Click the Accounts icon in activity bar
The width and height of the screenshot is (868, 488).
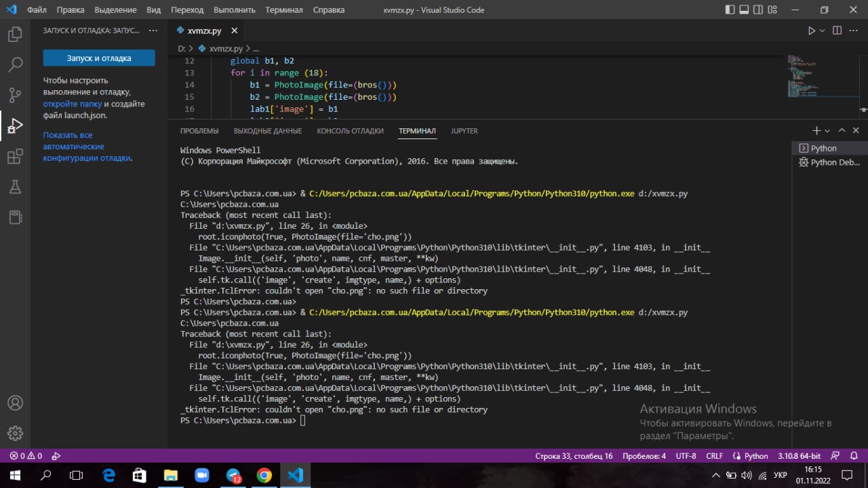[x=15, y=402]
